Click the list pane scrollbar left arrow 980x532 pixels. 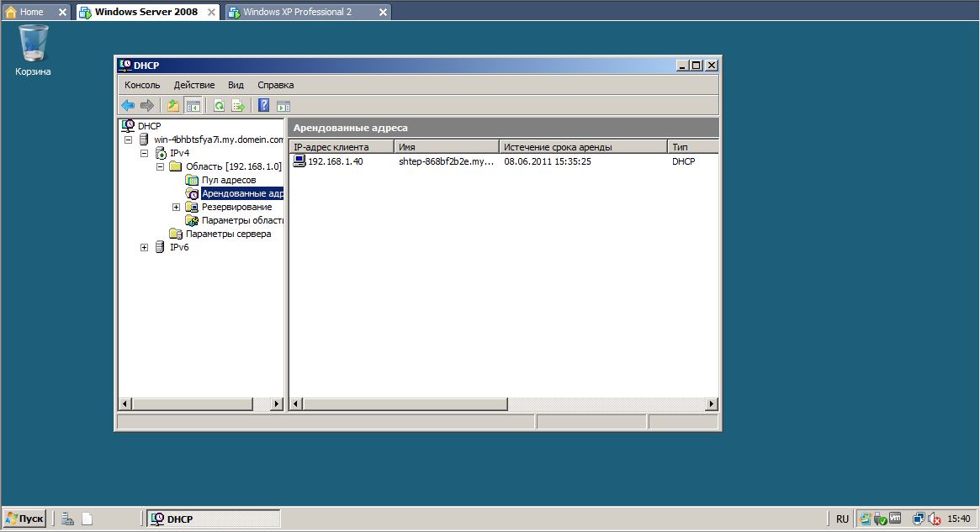(x=296, y=404)
